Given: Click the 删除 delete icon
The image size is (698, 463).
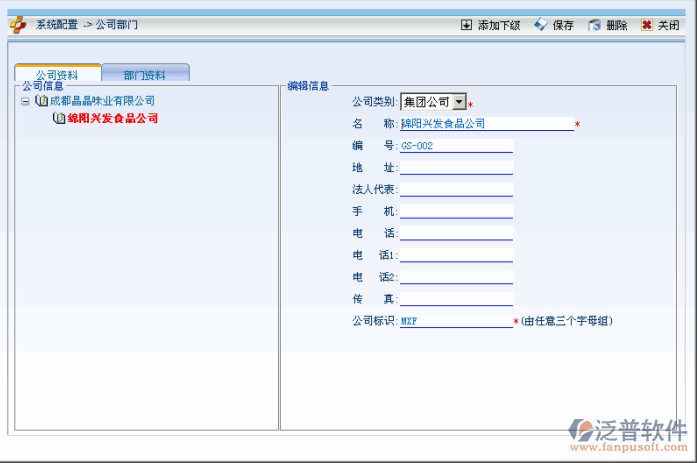Looking at the screenshot, I should [x=595, y=25].
